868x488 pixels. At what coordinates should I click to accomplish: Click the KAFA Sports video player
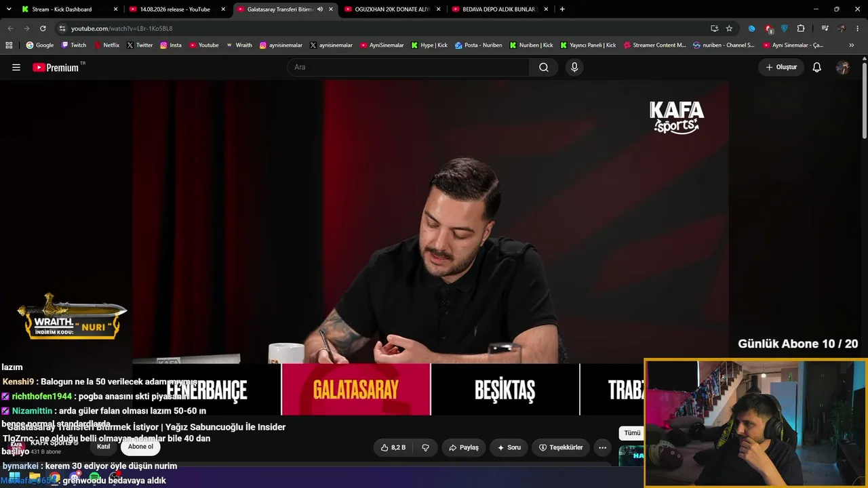431,247
